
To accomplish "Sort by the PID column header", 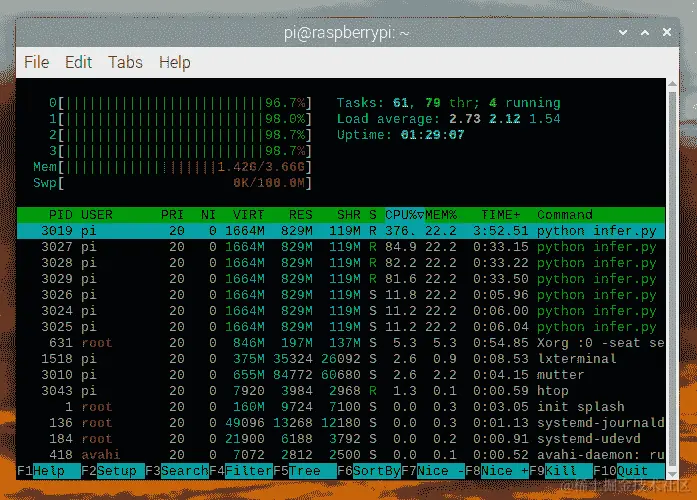I will 60,215.
